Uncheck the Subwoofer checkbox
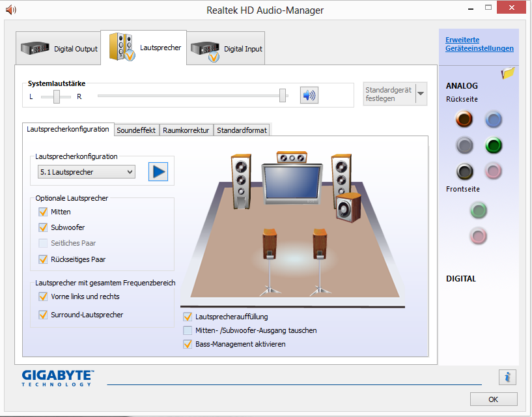 click(x=43, y=227)
